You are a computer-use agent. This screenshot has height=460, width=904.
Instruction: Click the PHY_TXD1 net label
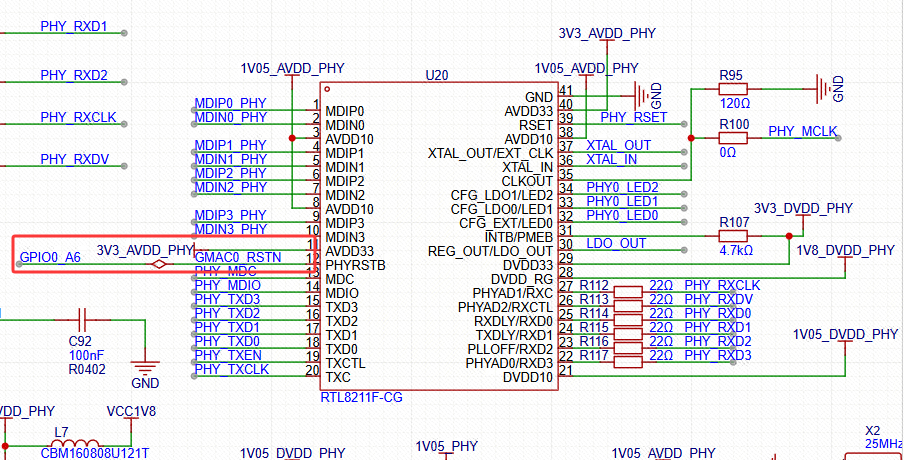[227, 327]
